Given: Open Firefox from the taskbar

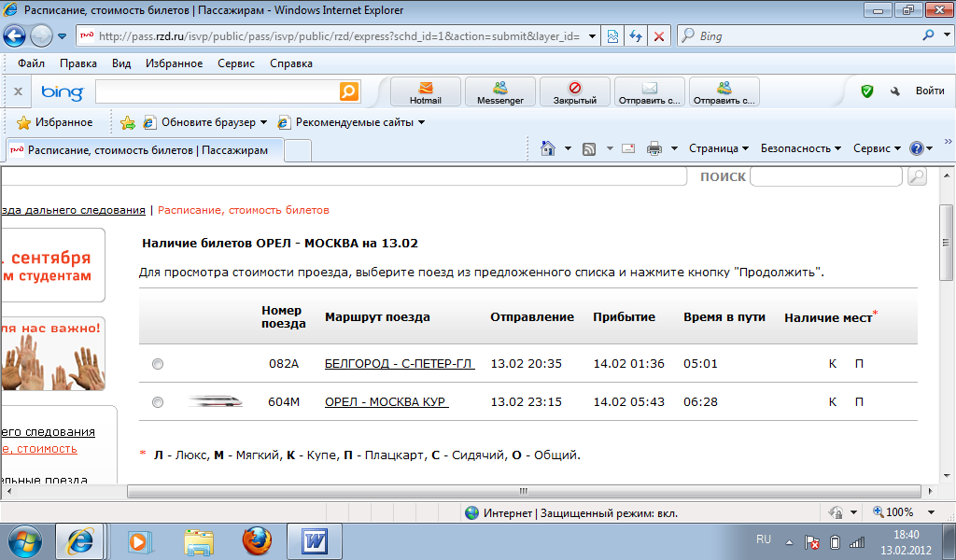Looking at the screenshot, I should coord(257,541).
